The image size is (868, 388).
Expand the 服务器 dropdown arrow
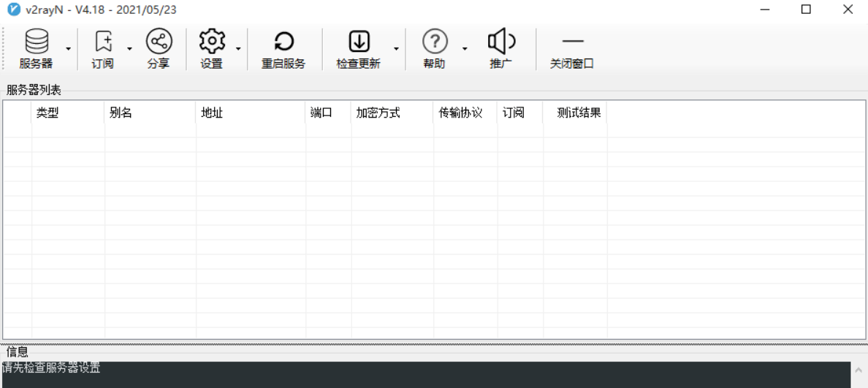coord(69,49)
